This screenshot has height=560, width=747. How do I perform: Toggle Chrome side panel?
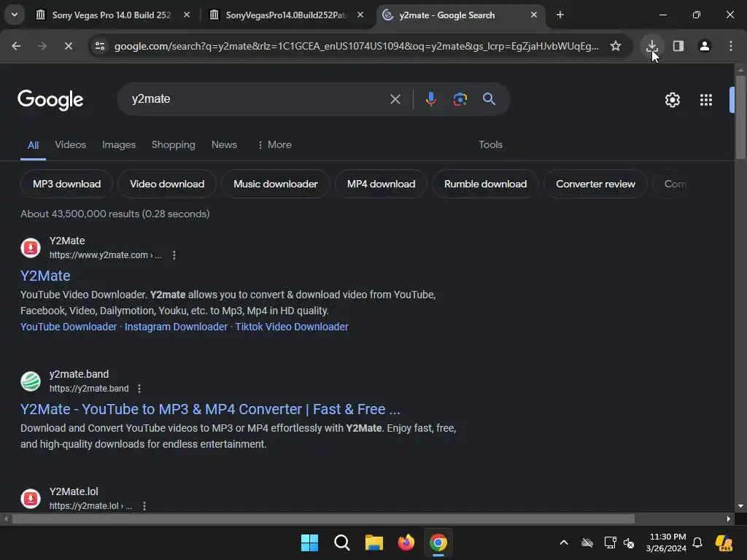click(678, 46)
